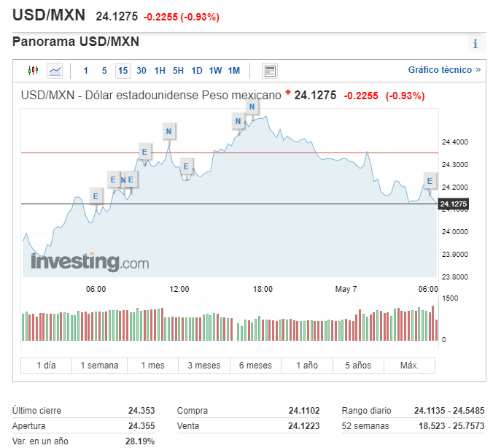This screenshot has height=448, width=493.
Task: Select the Máx. range tab
Action: 409,366
